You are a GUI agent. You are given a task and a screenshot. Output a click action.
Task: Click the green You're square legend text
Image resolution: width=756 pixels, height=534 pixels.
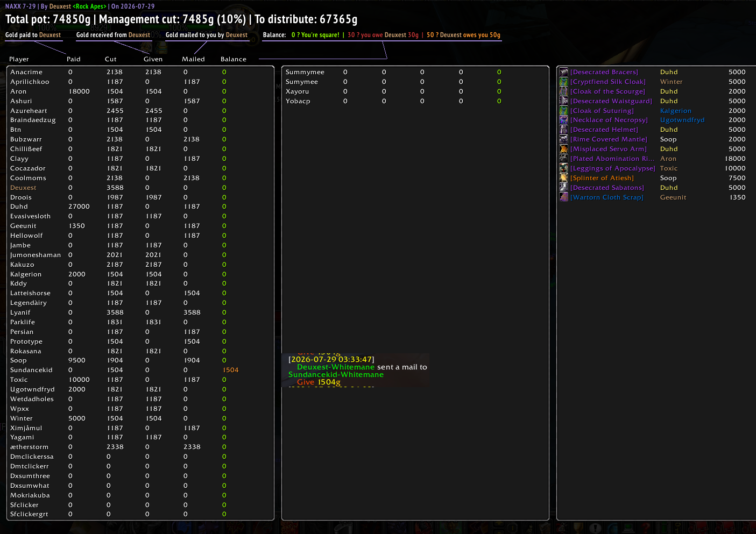coord(315,35)
